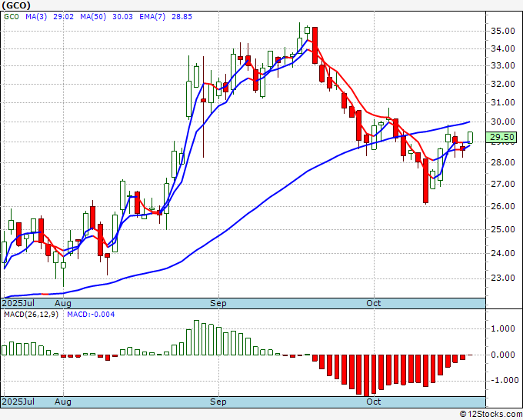This screenshot has height=420, width=523.
Task: Click the 26.00 price axis label
Action: (503, 206)
